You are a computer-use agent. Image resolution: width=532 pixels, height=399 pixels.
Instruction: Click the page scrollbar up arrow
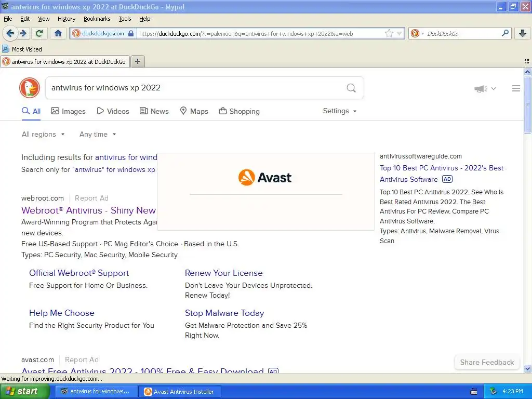527,72
